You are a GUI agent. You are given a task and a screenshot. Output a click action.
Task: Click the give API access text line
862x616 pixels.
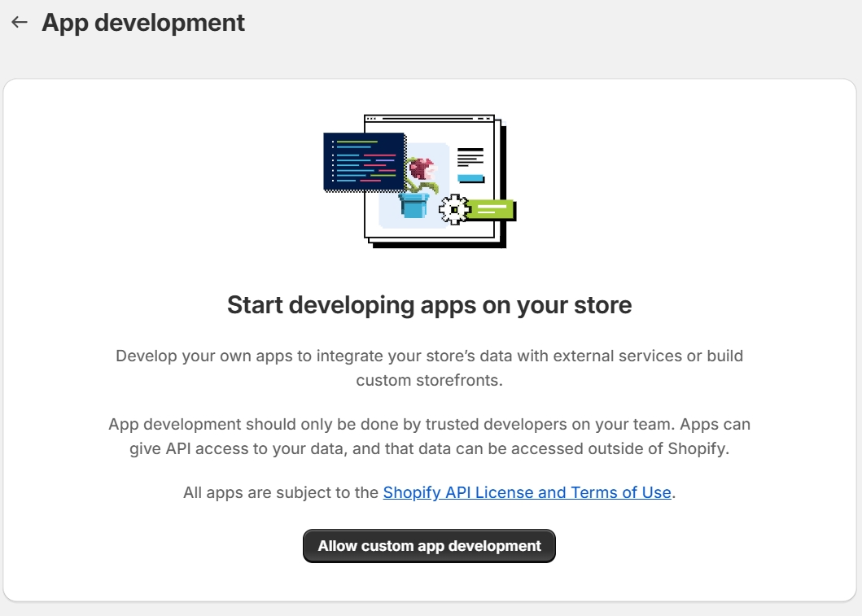tap(430, 449)
